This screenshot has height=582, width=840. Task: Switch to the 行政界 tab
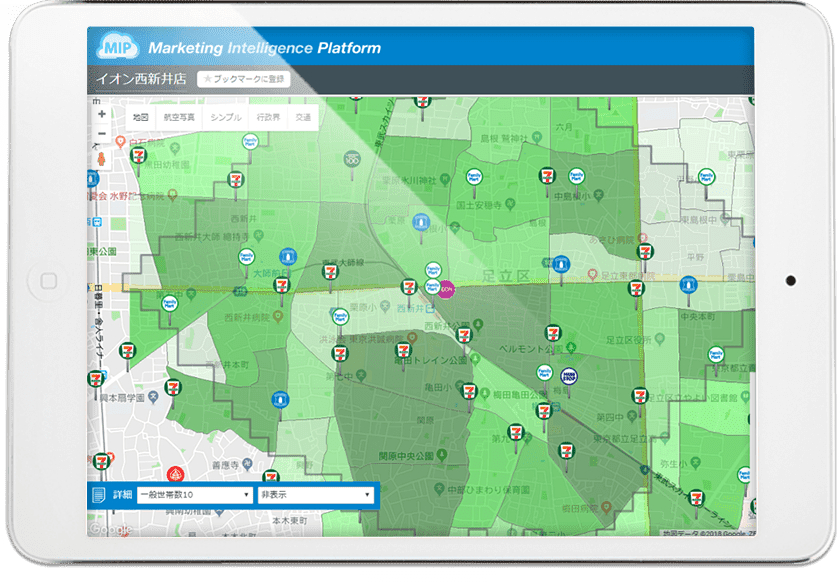point(268,117)
